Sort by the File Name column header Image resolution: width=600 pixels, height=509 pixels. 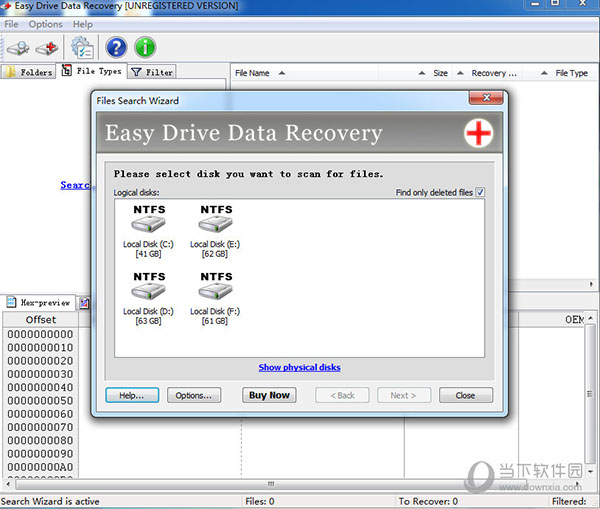(252, 73)
